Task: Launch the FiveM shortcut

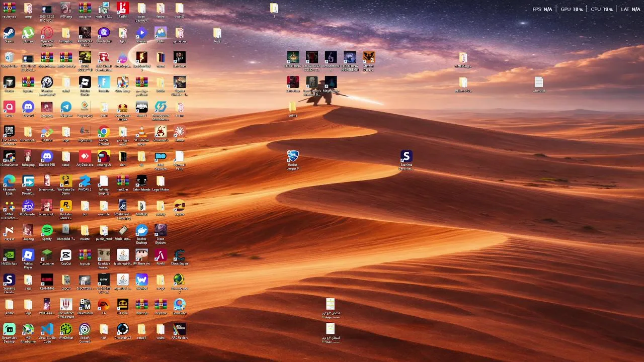Action: tap(160, 256)
